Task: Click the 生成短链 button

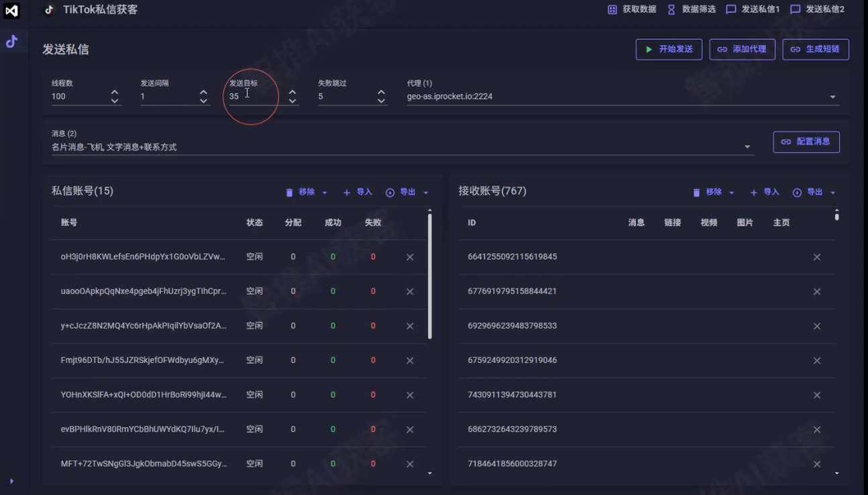Action: pyautogui.click(x=816, y=49)
